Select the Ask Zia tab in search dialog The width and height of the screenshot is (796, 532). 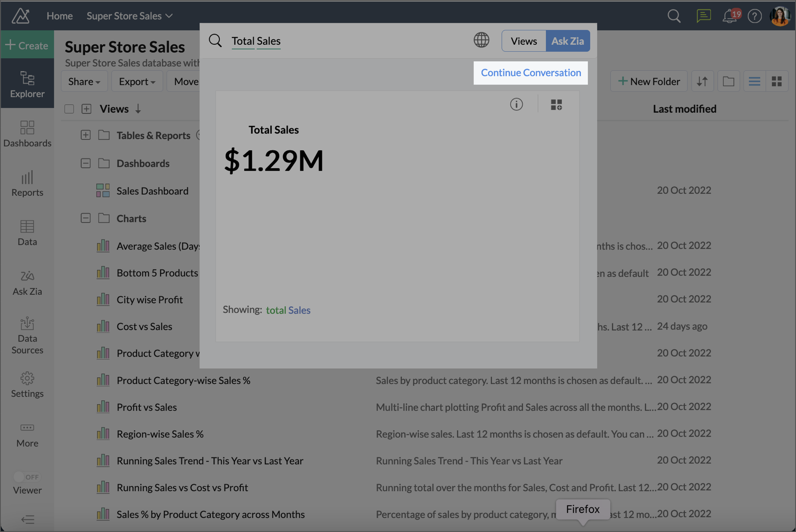(568, 41)
